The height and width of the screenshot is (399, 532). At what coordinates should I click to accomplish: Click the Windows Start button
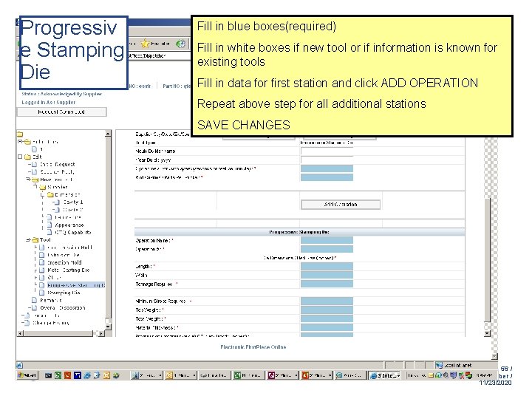pyautogui.click(x=27, y=375)
